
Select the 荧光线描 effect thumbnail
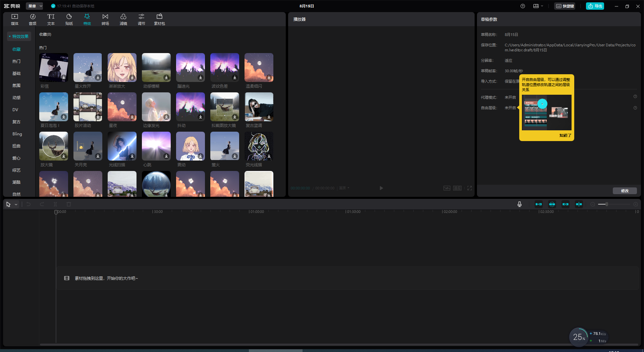[x=259, y=146]
